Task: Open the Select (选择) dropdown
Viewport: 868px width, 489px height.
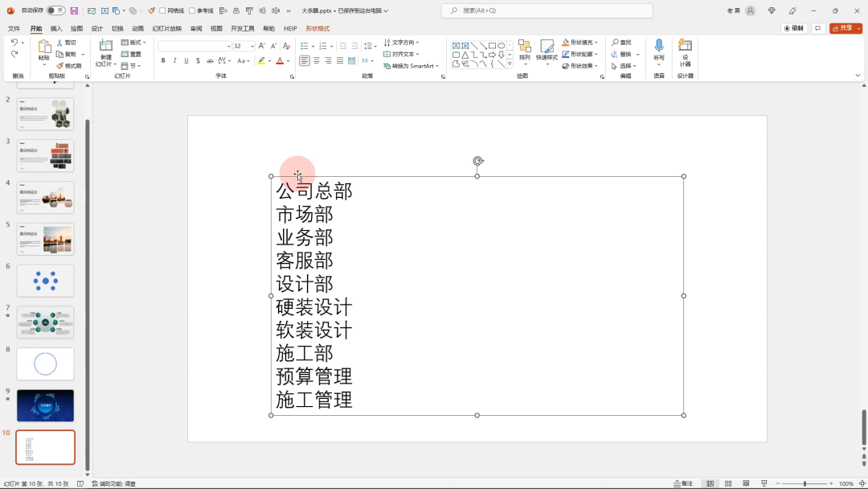Action: coord(624,66)
